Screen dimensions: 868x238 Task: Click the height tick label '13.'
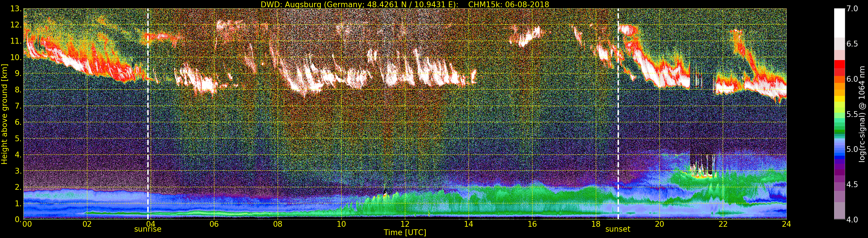[16, 9]
